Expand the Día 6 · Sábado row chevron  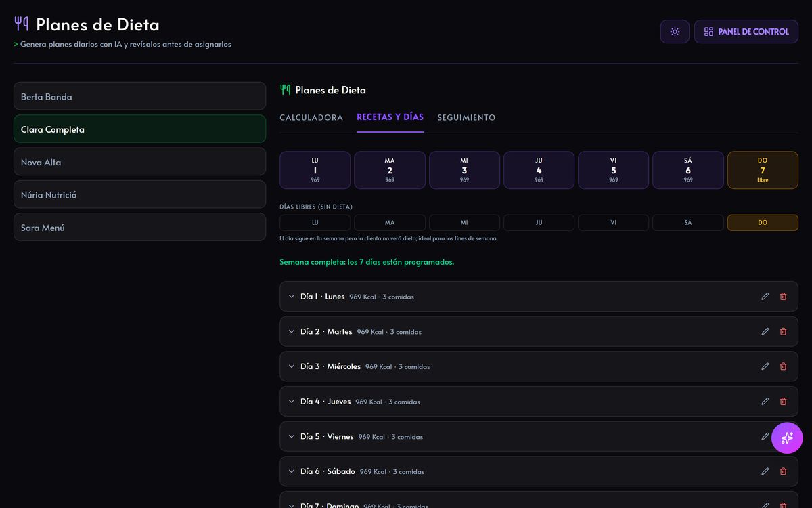click(x=292, y=471)
